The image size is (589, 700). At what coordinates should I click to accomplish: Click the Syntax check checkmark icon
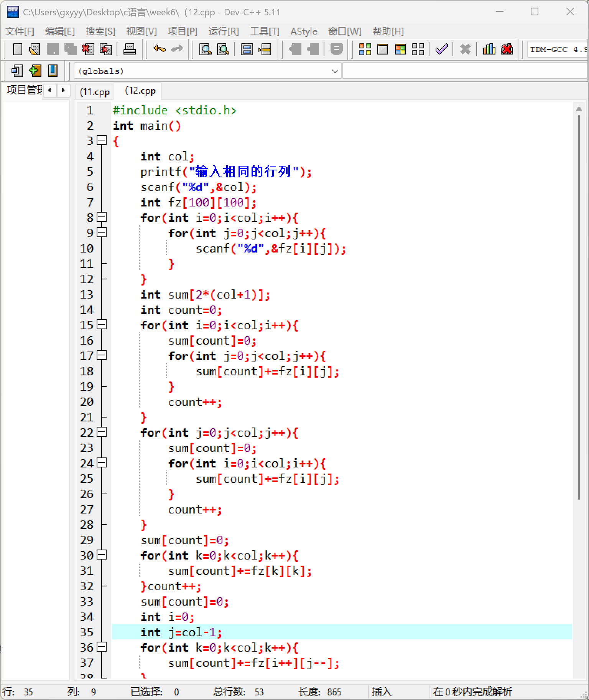point(442,49)
